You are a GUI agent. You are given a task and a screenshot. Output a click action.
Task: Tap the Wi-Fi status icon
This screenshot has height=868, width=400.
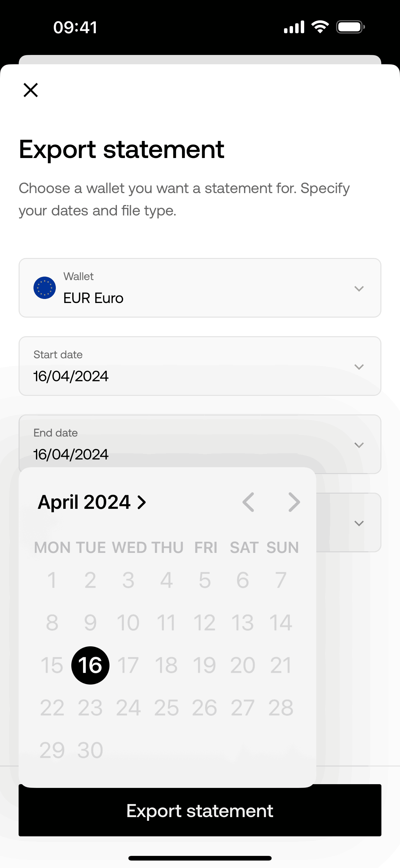coord(320,27)
